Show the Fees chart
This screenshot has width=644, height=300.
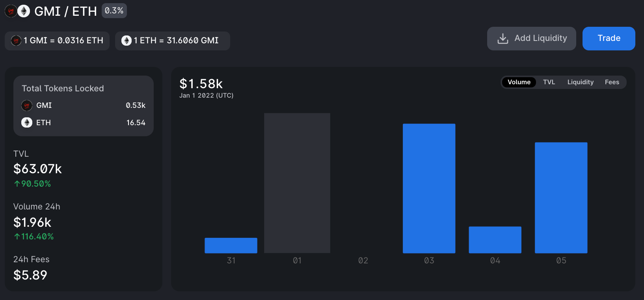click(x=612, y=82)
